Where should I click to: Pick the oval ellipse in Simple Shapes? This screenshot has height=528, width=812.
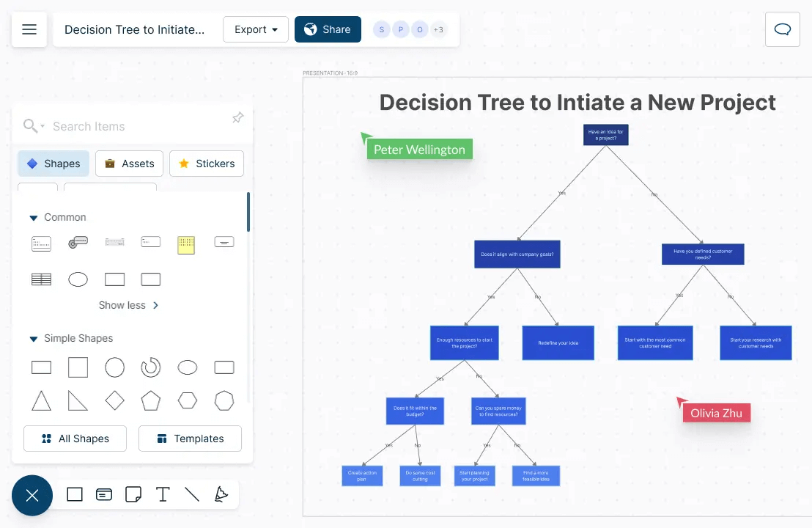pos(188,367)
